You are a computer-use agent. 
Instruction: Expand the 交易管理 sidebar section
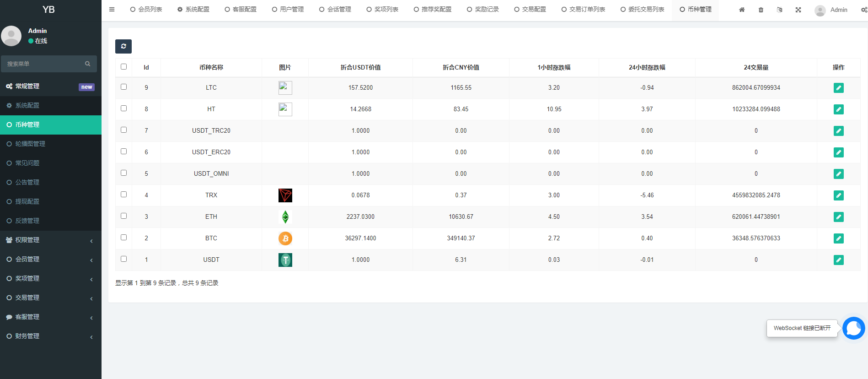pyautogui.click(x=50, y=298)
